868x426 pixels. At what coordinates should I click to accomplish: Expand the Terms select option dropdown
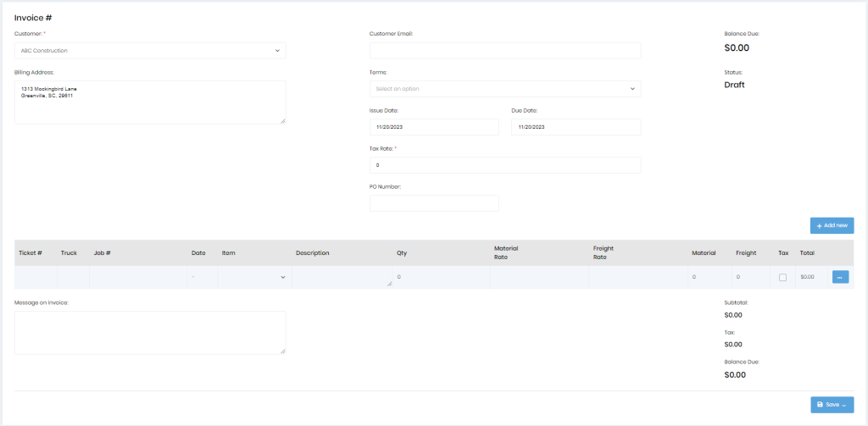pos(505,89)
